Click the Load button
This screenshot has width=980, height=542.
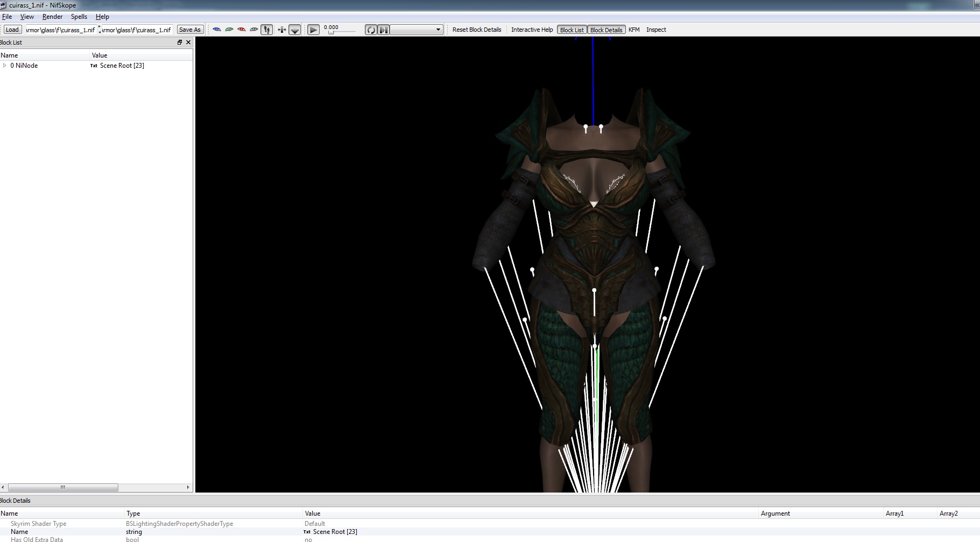12,30
